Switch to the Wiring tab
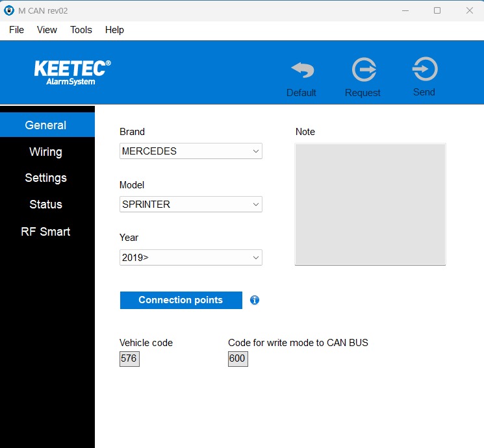Screen dimensions: 484x448 pos(46,152)
